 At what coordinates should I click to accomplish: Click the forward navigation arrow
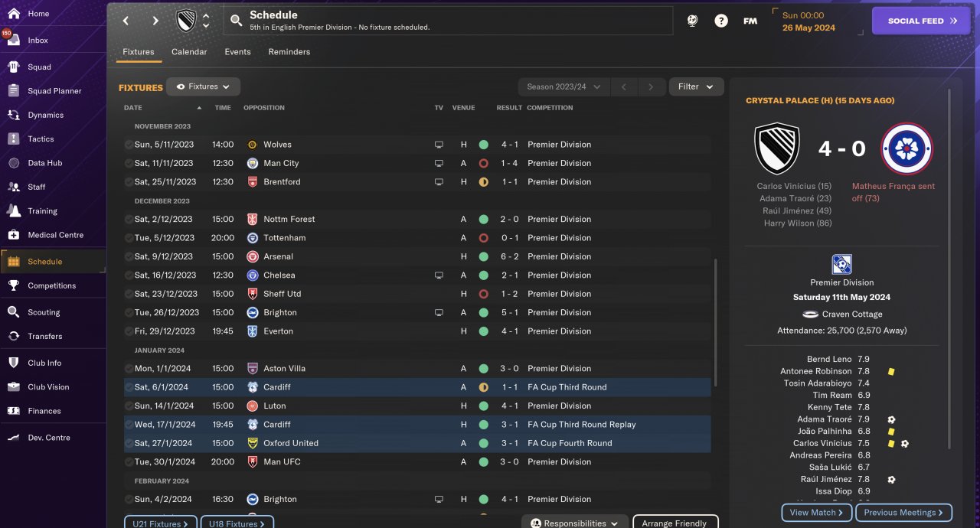pyautogui.click(x=155, y=21)
